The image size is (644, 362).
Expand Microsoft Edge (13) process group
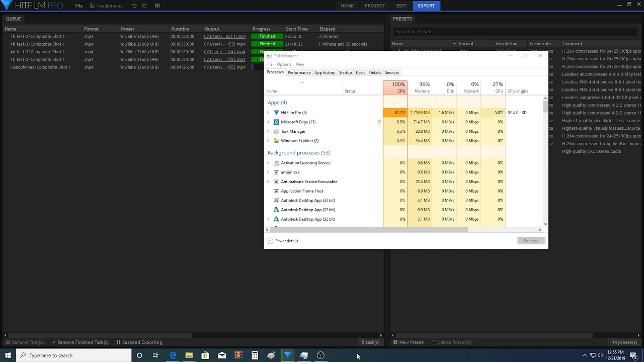click(x=268, y=122)
